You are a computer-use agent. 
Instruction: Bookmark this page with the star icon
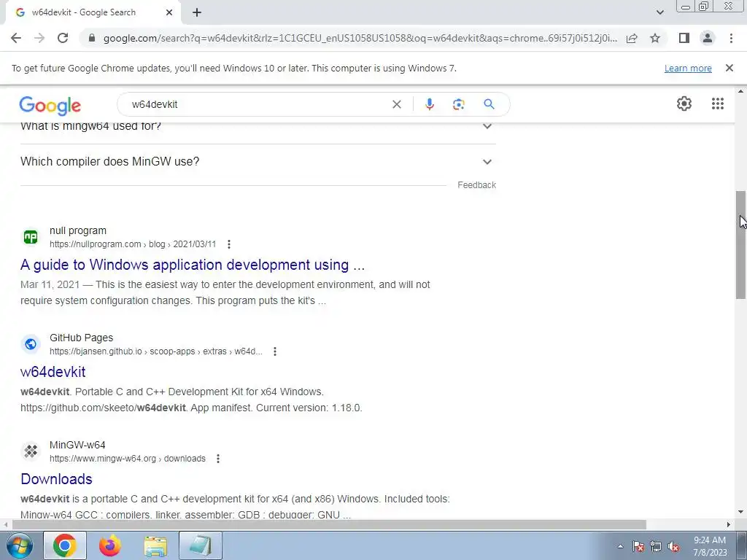[655, 38]
